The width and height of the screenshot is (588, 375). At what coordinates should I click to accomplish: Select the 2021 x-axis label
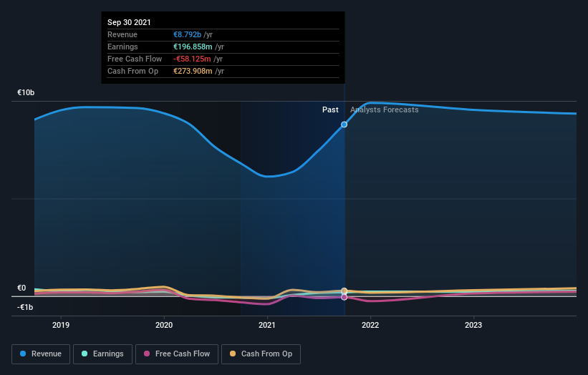267,325
